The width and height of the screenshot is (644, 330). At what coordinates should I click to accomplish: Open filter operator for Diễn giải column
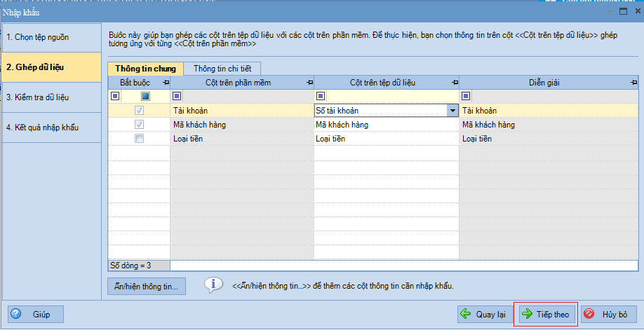click(466, 96)
